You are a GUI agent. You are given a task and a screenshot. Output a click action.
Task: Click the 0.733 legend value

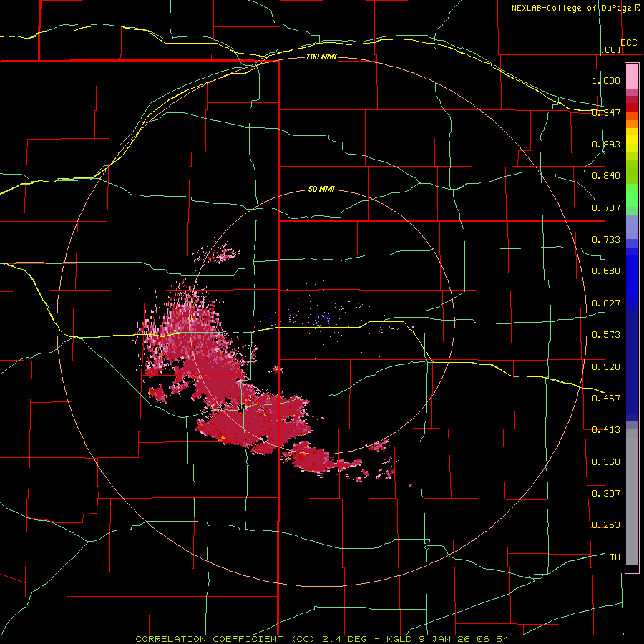606,240
